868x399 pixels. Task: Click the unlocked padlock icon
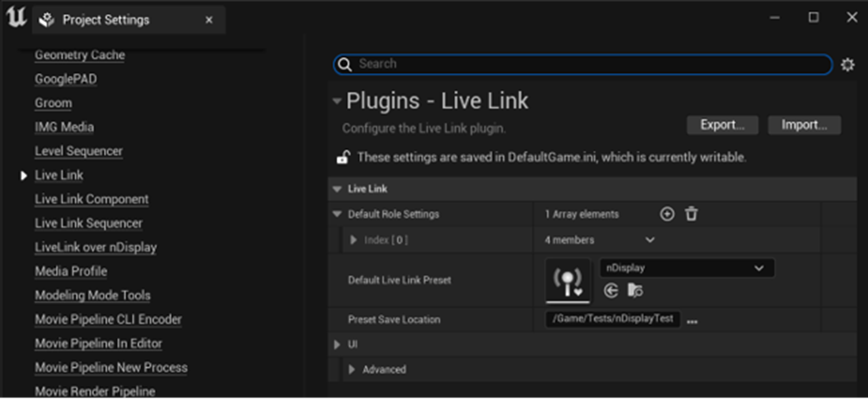click(x=343, y=157)
